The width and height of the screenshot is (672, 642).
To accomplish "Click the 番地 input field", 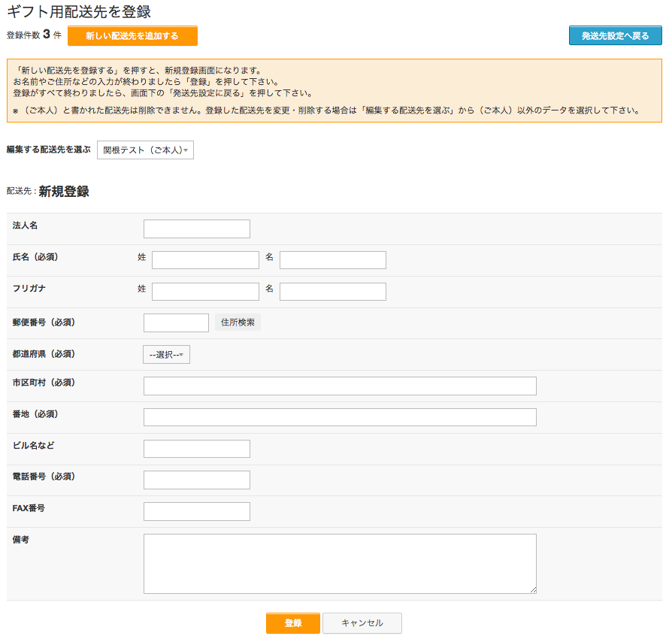I will coord(340,417).
